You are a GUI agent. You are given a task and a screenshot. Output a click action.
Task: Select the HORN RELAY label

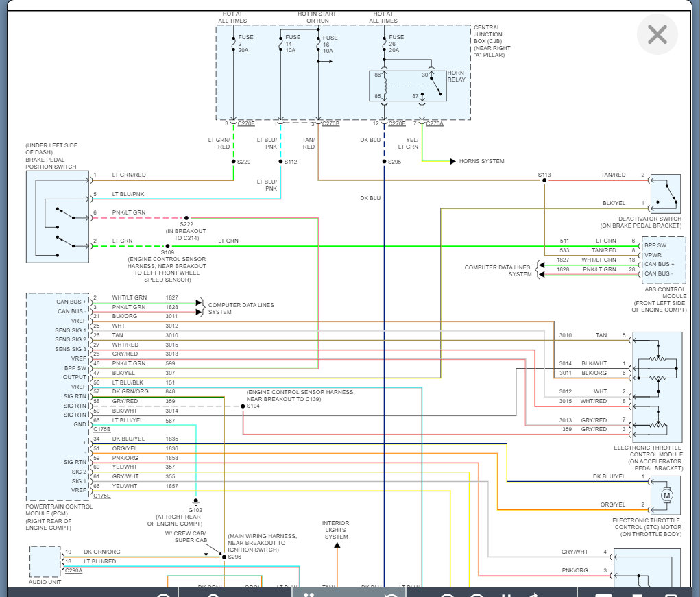pos(456,76)
